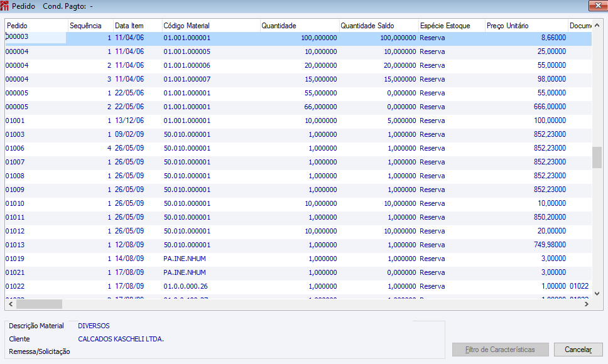
Task: Click material code 01.0.0.000.26
Action: 186,286
